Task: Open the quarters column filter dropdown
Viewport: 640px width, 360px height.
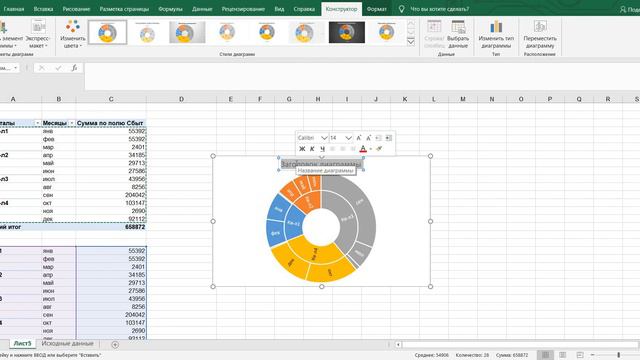Action: click(38, 123)
